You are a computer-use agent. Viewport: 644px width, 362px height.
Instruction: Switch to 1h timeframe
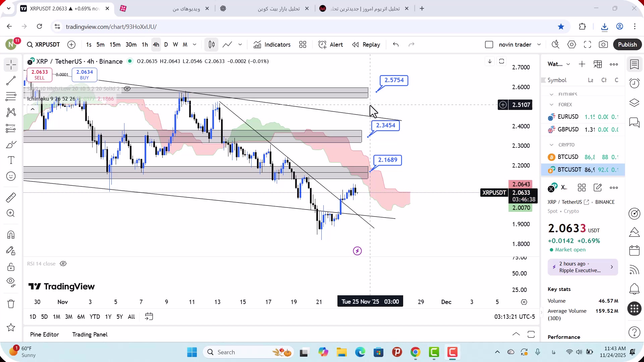[145, 45]
